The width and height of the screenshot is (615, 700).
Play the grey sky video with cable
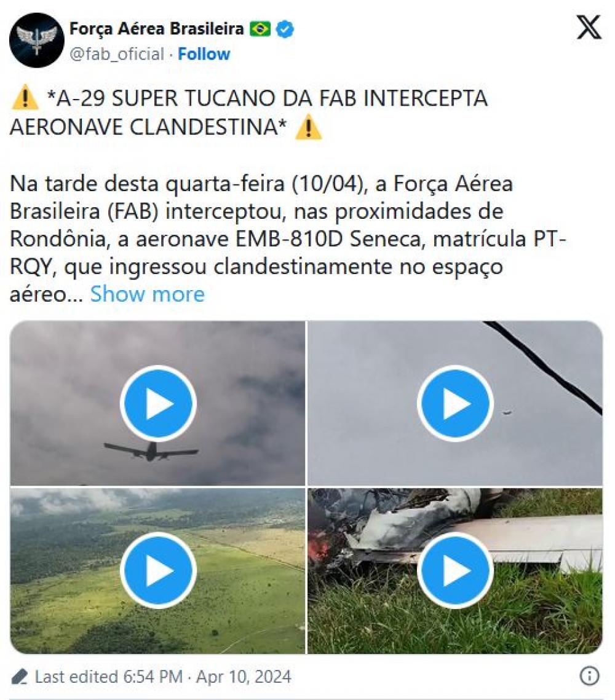pos(455,404)
